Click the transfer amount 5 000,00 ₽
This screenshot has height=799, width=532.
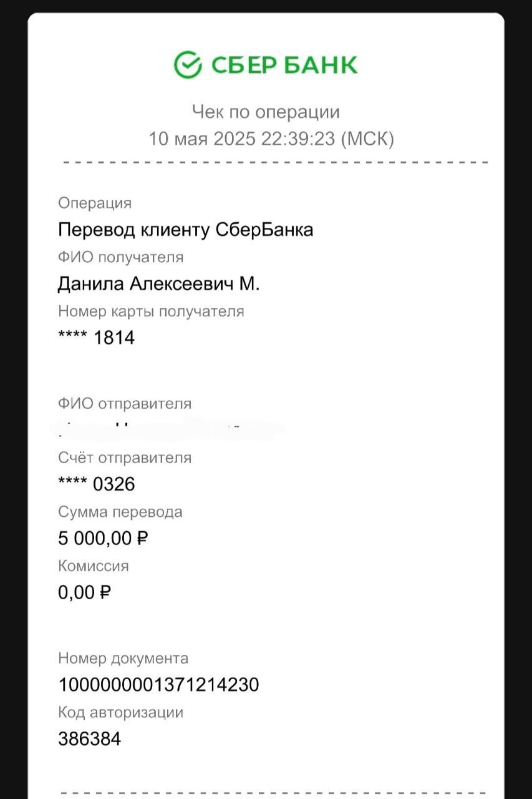coord(103,538)
